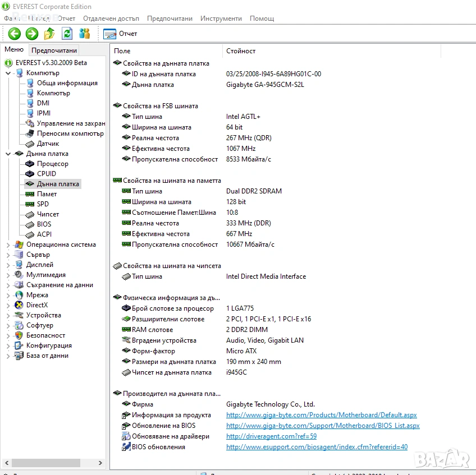Click the users icon in toolbar
The width and height of the screenshot is (476, 475).
click(84, 34)
